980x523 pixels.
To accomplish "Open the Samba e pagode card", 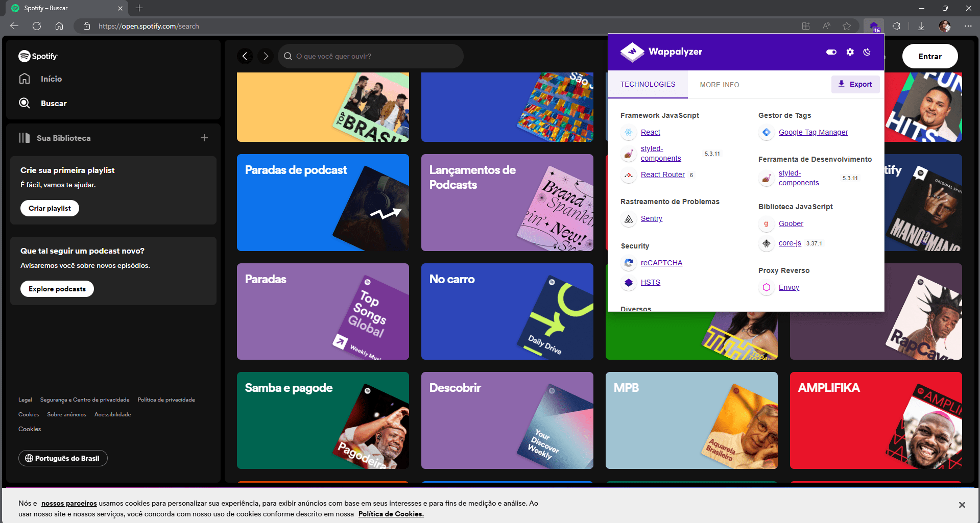I will click(x=323, y=420).
